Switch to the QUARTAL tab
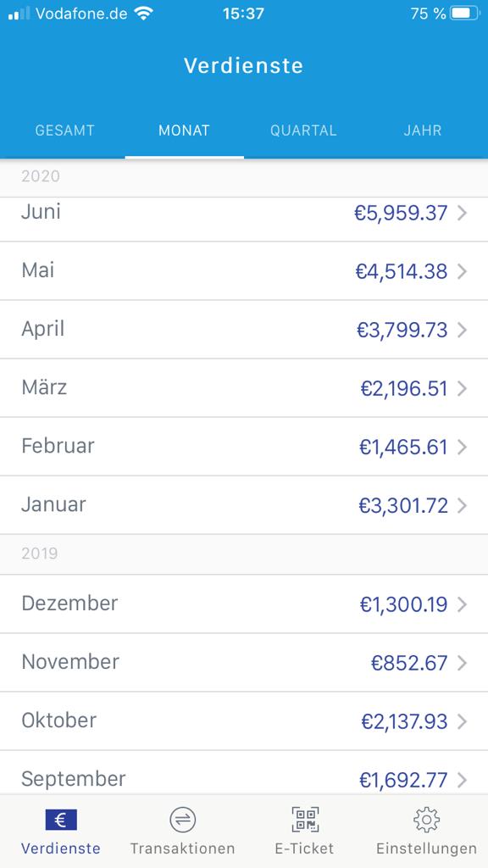The image size is (488, 868). point(303,131)
